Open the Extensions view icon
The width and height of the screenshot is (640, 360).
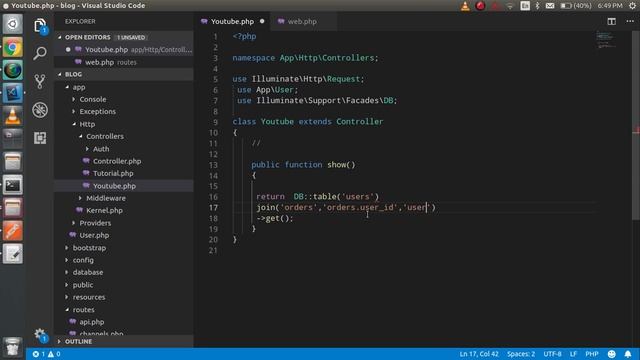pos(40,138)
